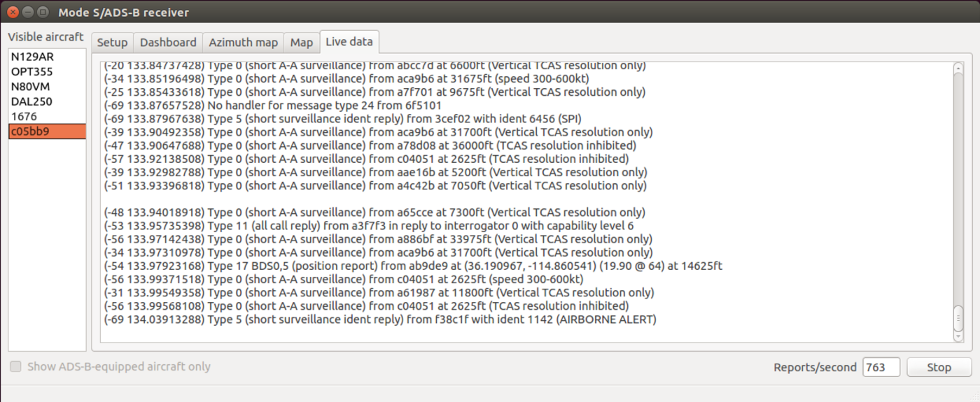Minimize the Mode S/ADS-B receiver window

click(x=28, y=12)
